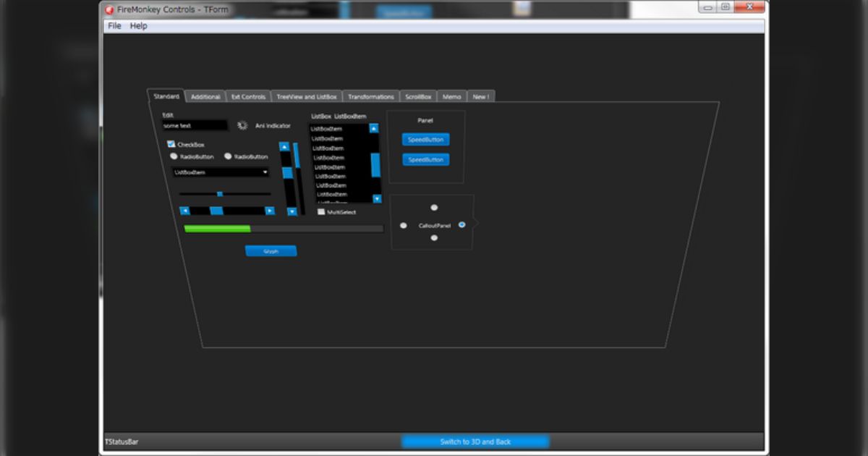Screen dimensions: 868x456
Task: Click the horizontal scrollbar's left arrow
Action: [x=186, y=211]
